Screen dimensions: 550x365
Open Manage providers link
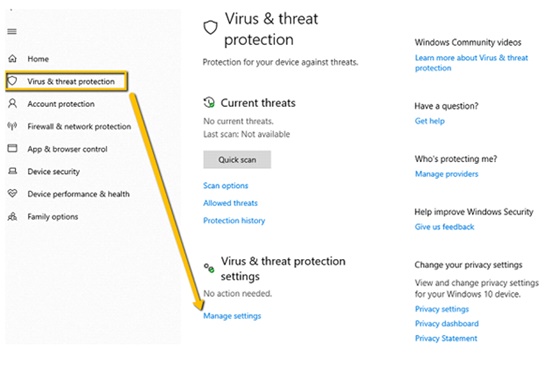tap(447, 174)
